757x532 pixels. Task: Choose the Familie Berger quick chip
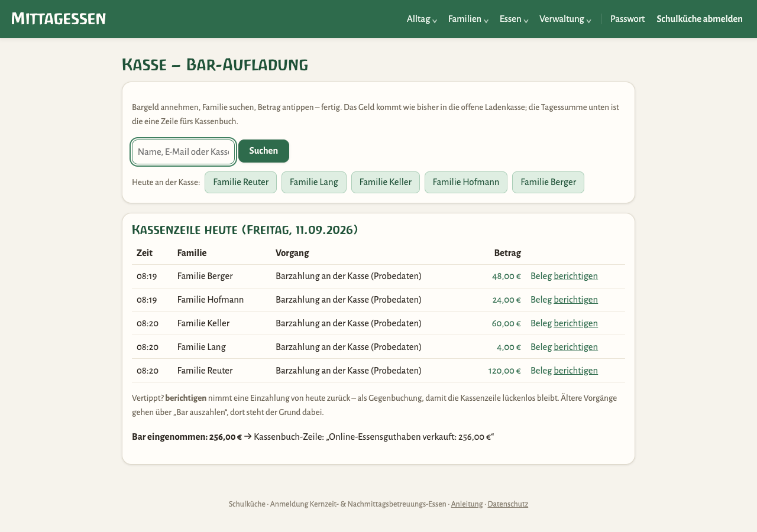[x=548, y=182]
